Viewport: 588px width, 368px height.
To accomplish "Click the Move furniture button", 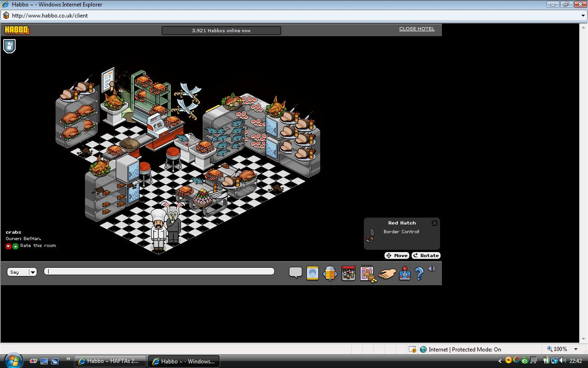I will click(397, 255).
